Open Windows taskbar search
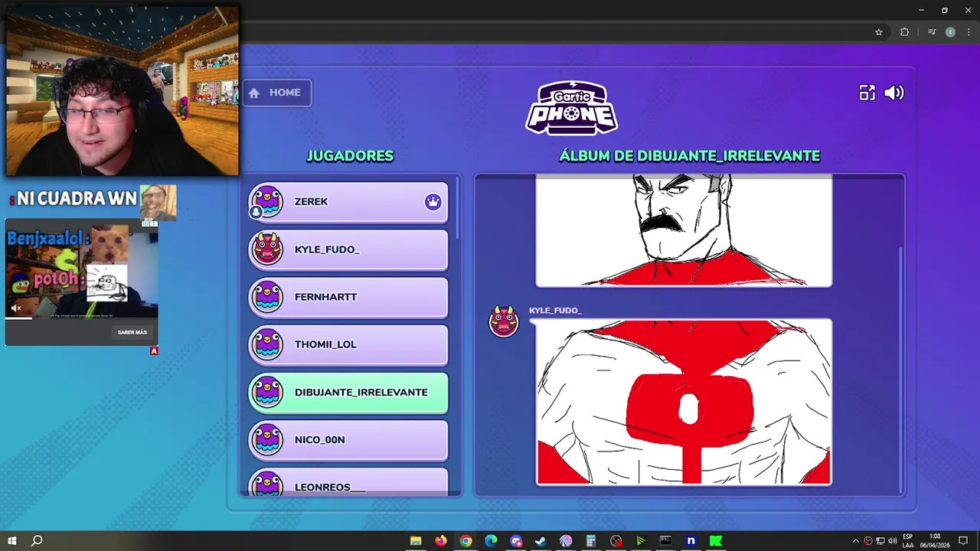 tap(37, 541)
